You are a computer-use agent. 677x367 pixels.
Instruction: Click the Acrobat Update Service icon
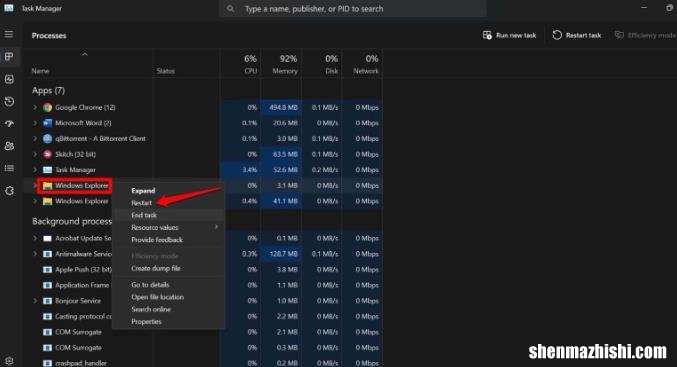(x=47, y=238)
